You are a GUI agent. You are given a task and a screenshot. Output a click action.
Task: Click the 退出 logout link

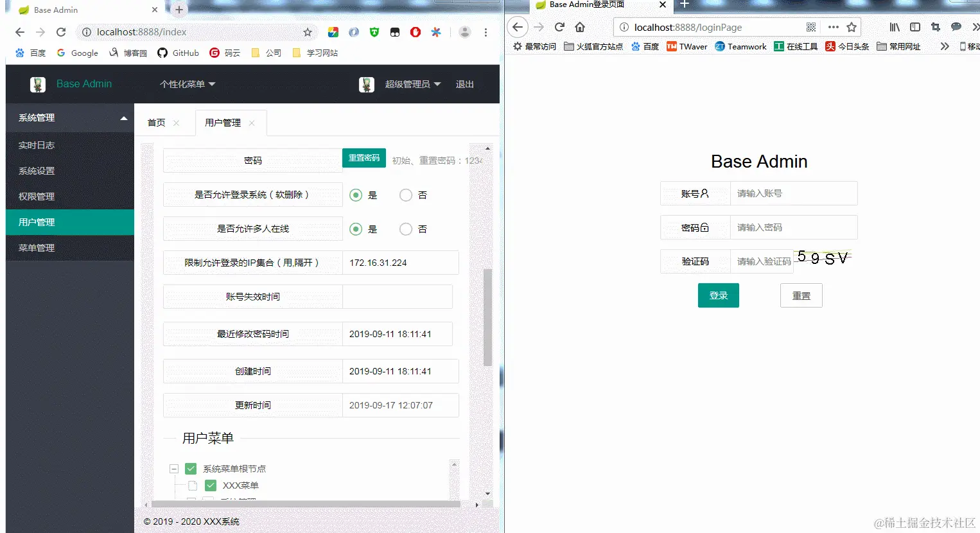click(x=464, y=84)
